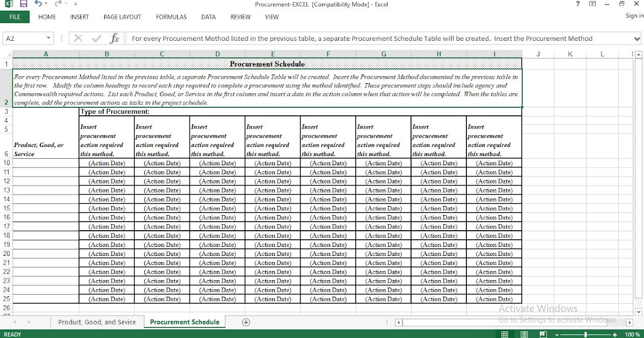644x338 pixels.
Task: Click the zoom in plus button
Action: pos(614,334)
